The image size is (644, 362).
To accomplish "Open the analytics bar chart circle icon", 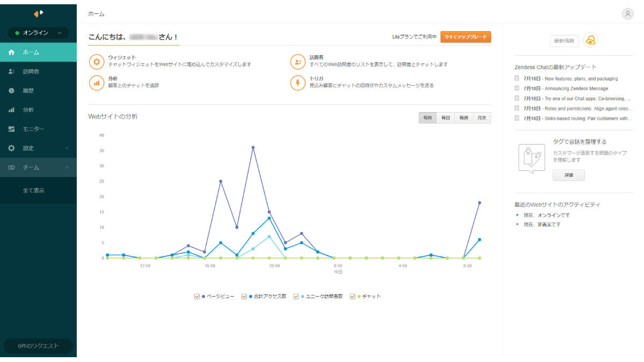I will tap(97, 83).
